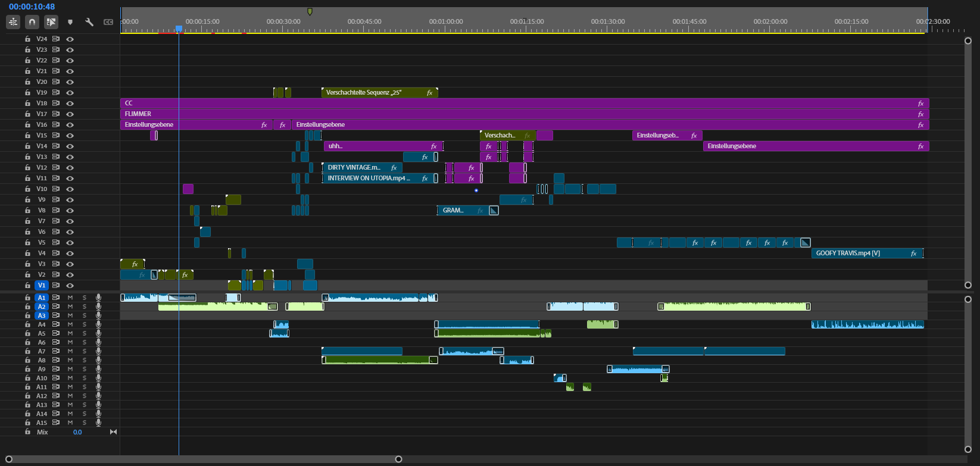Click track label A13
The width and height of the screenshot is (980, 466).
[x=42, y=405]
